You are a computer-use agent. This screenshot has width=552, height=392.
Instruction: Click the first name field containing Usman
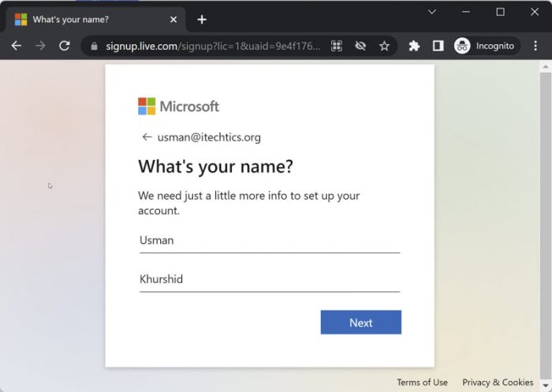tap(270, 241)
